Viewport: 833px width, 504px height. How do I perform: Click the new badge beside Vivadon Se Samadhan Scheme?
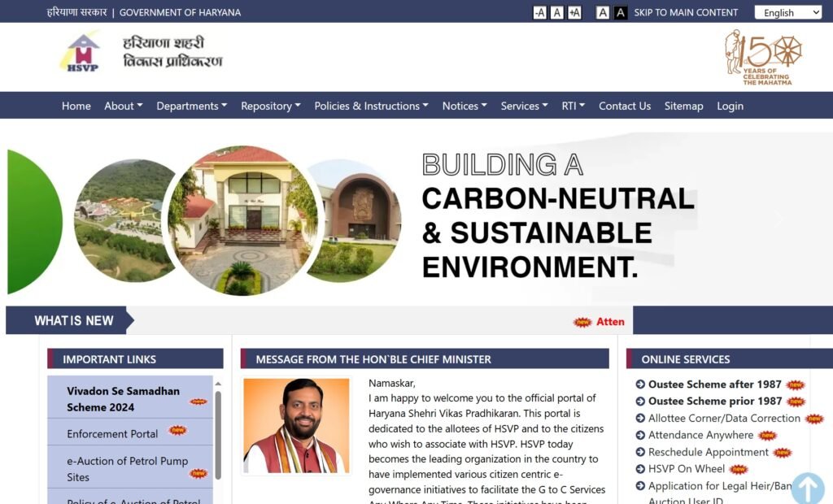pyautogui.click(x=198, y=402)
